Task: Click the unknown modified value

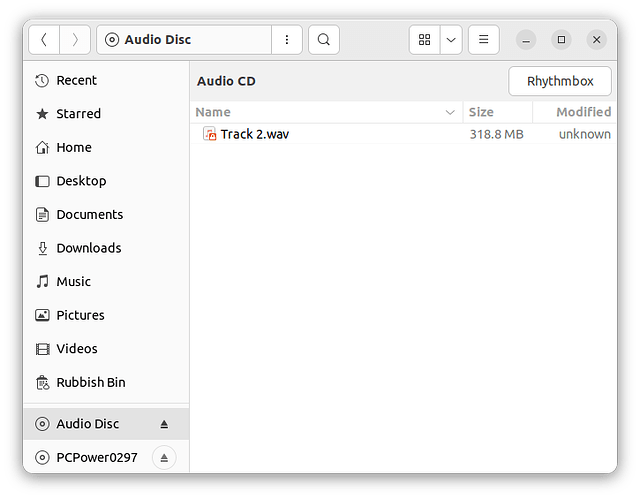Action: point(584,134)
